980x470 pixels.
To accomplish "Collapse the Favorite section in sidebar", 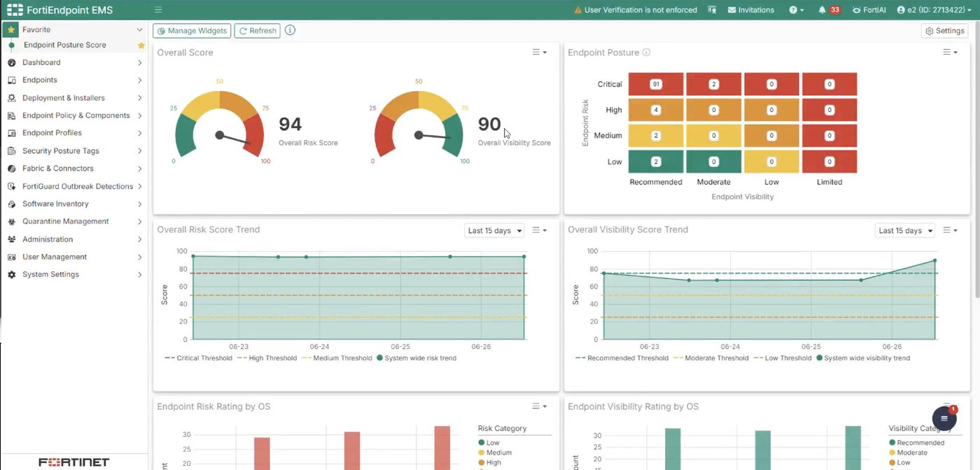I will click(x=140, y=30).
